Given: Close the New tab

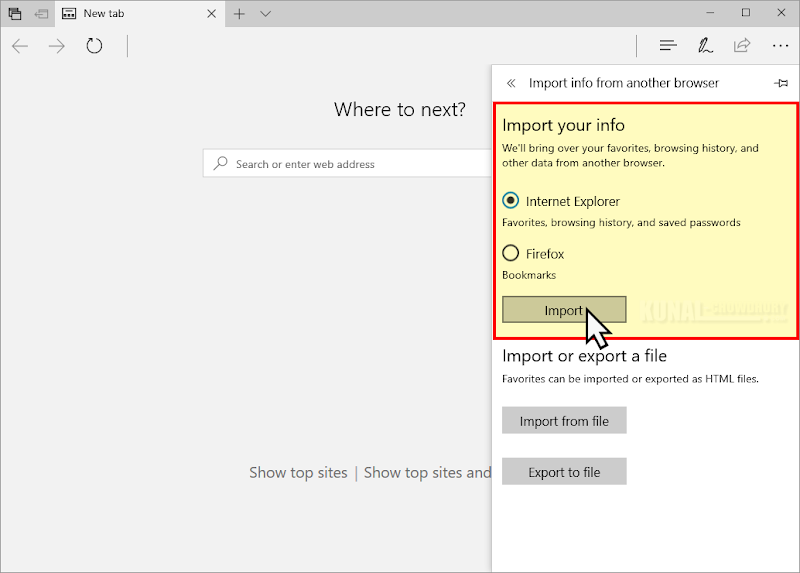Looking at the screenshot, I should click(x=211, y=14).
